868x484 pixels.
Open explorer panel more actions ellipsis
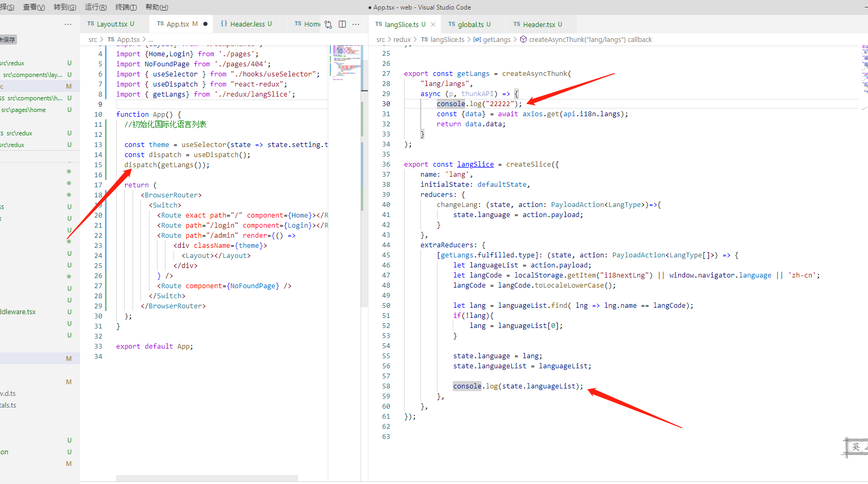pyautogui.click(x=68, y=24)
